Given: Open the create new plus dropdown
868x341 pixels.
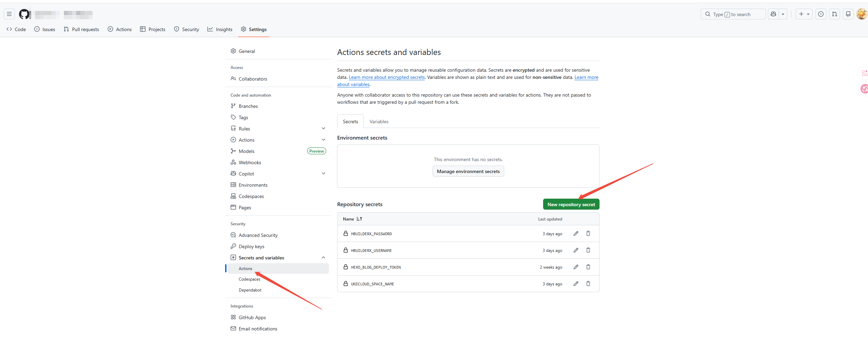Looking at the screenshot, I should click(x=804, y=14).
